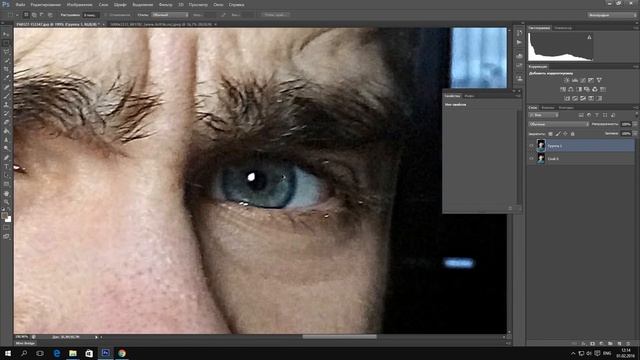Screen dimensions: 640x360
Task: Select the Lasso tool
Action: point(6,52)
